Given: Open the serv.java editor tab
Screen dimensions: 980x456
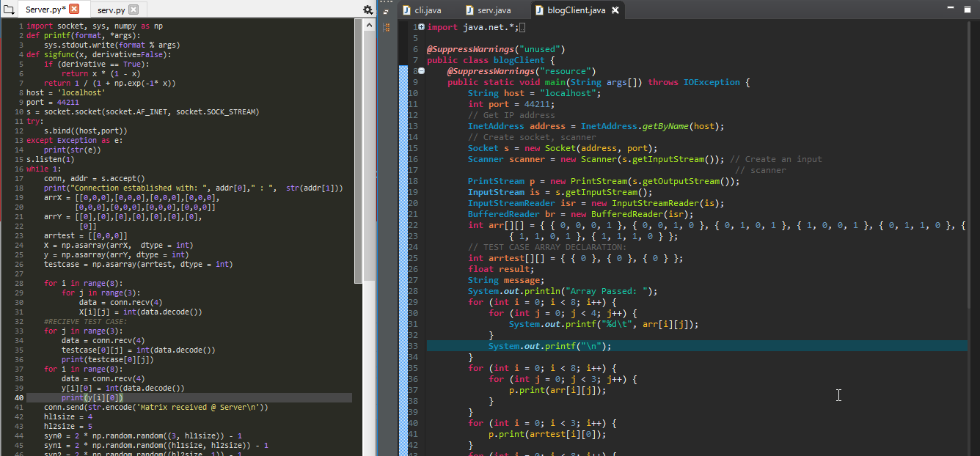Looking at the screenshot, I should 493,10.
